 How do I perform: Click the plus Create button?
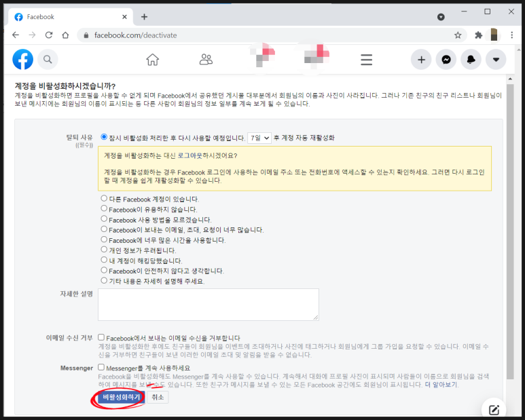point(421,60)
